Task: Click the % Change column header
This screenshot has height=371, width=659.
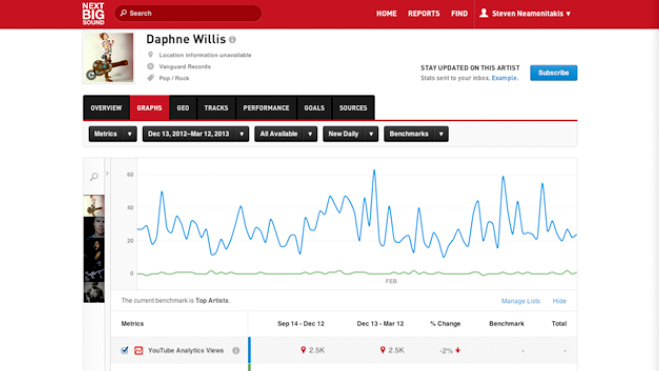Action: [445, 324]
